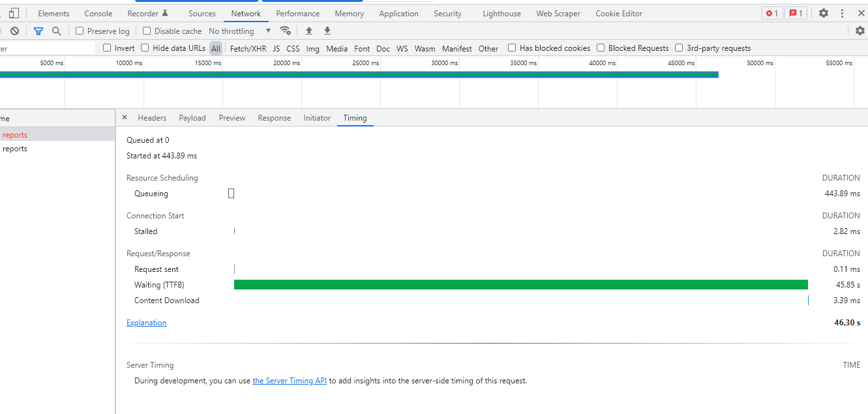Close the DevTools panel
868x414 pixels.
(861, 13)
